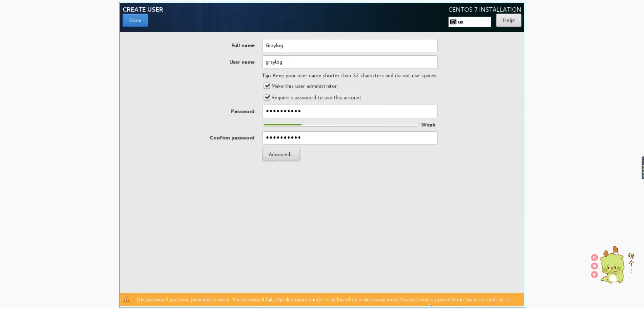
Task: Click the keyboard layout icon
Action: (453, 22)
